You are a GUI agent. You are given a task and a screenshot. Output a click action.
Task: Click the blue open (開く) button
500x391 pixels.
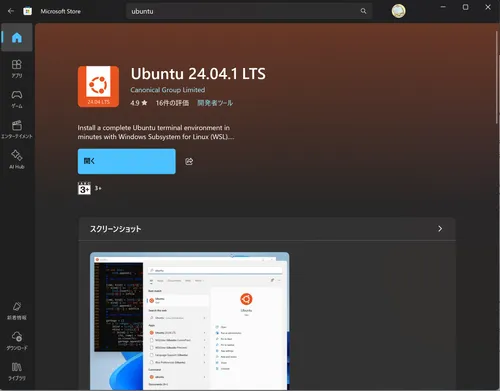(x=127, y=161)
